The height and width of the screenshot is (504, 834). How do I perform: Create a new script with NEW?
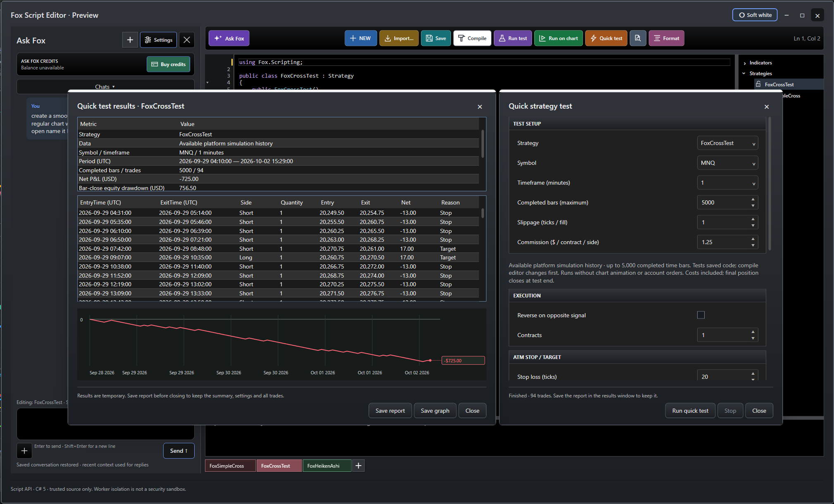click(x=360, y=38)
